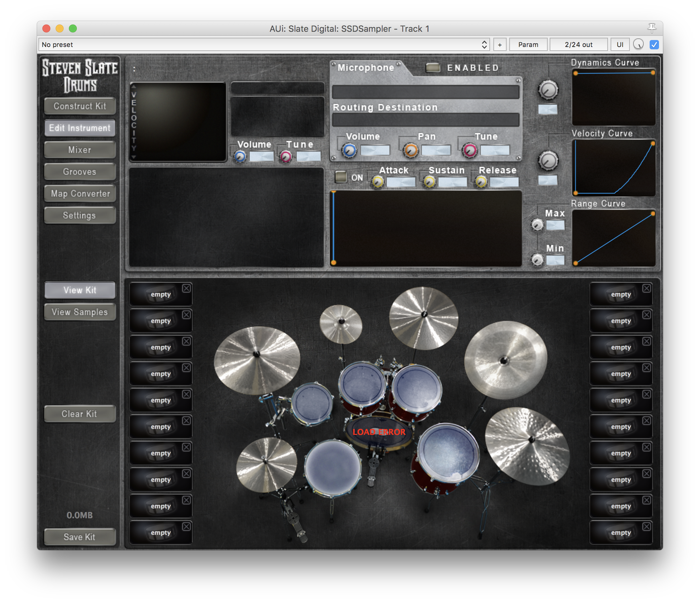Click the instrument Volume blue knob
The image size is (700, 603).
[x=240, y=157]
